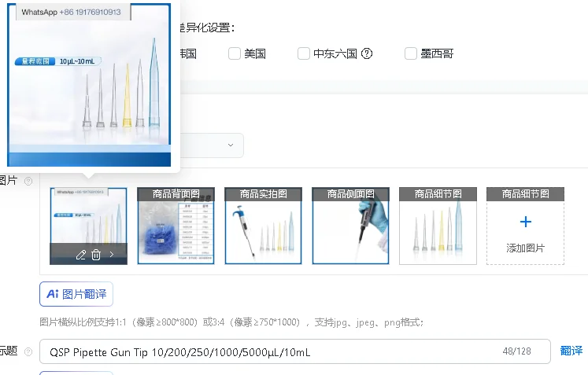Click the pencil edit icon on first thumbnail
The width and height of the screenshot is (588, 375).
coord(80,256)
